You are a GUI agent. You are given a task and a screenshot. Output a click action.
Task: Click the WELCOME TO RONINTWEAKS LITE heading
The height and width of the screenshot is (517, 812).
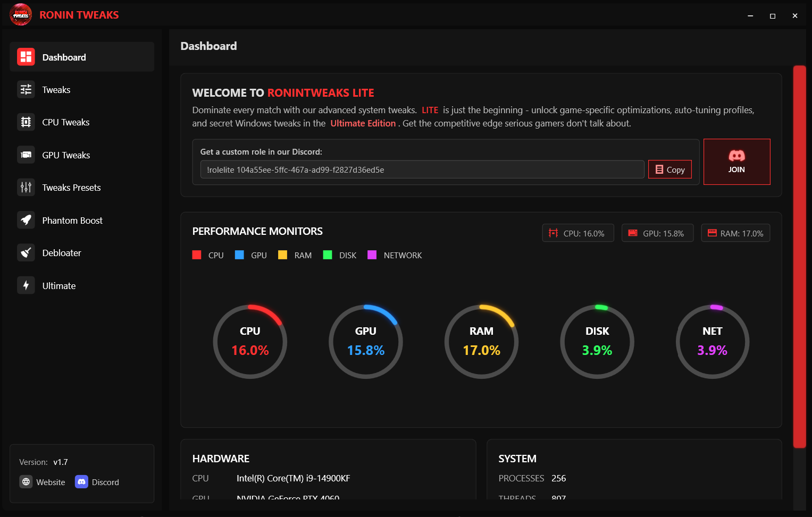283,92
